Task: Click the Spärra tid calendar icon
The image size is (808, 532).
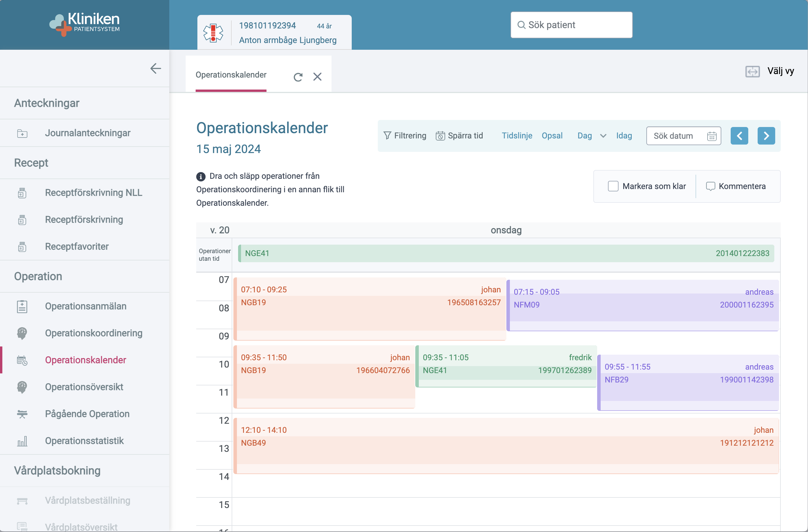Action: point(440,136)
